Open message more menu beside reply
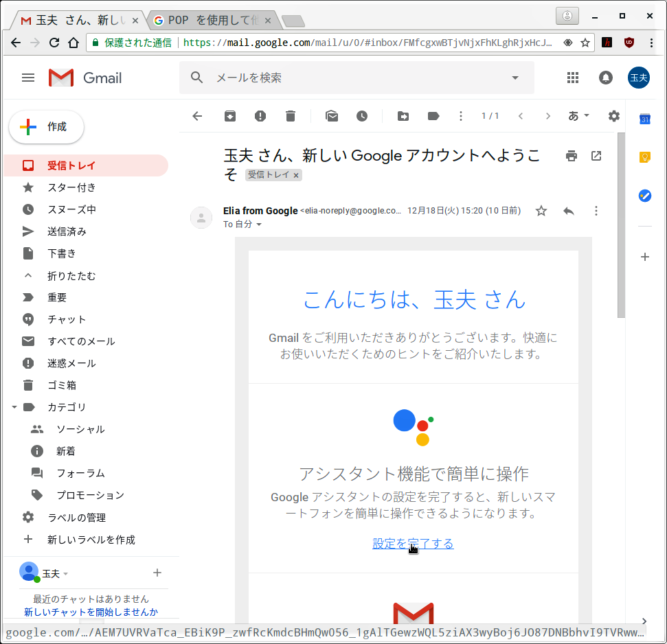667x644 pixels. (596, 211)
